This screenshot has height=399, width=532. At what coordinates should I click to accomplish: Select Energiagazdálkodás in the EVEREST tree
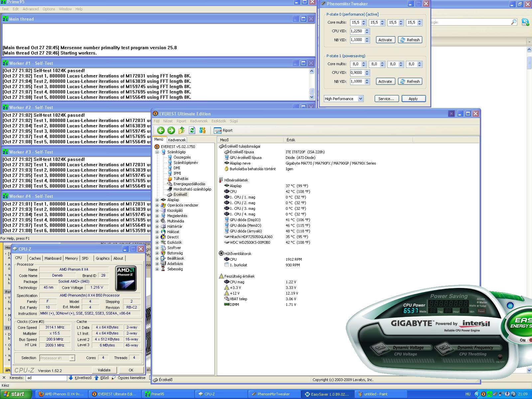(x=189, y=184)
